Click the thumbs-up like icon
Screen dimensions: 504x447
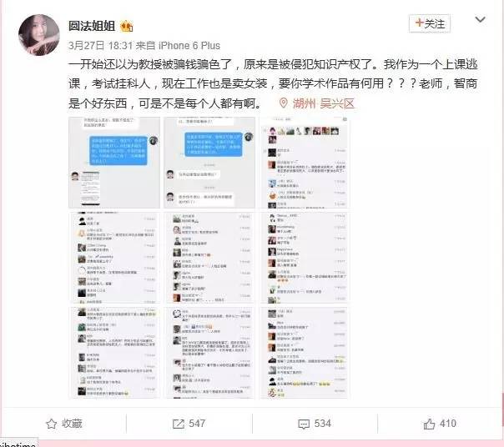point(429,424)
